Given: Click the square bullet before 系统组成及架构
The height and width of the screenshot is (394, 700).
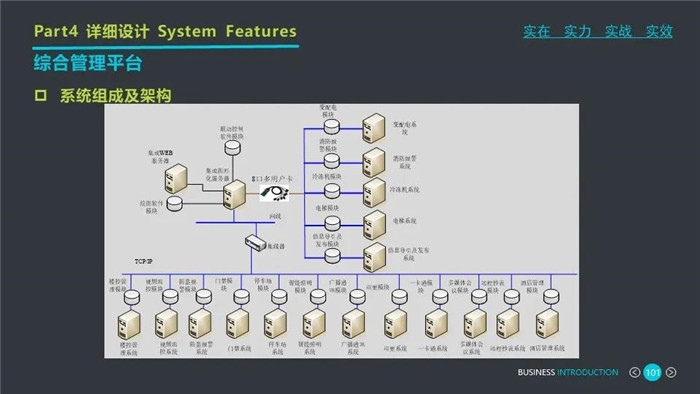Looking at the screenshot, I should 41,95.
